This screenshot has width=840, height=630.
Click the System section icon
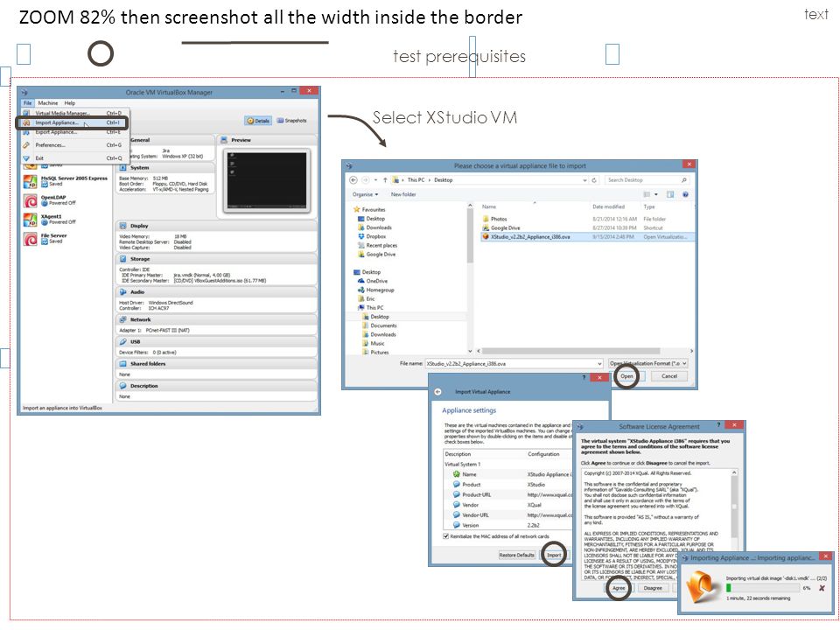point(122,168)
